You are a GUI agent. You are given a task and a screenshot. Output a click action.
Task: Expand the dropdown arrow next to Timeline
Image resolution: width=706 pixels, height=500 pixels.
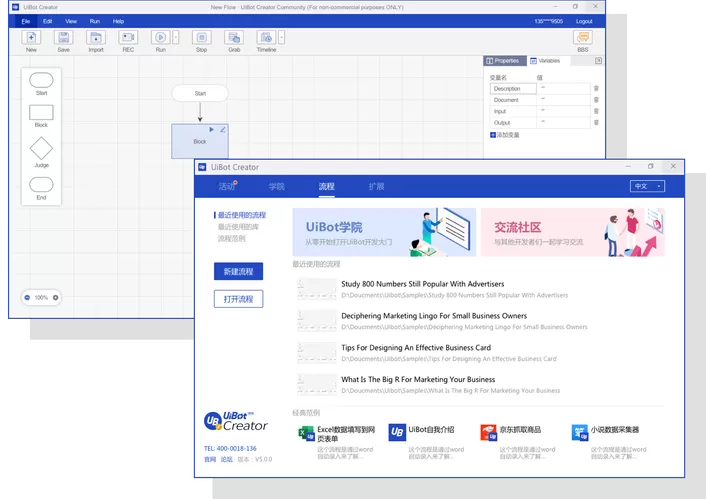click(281, 38)
